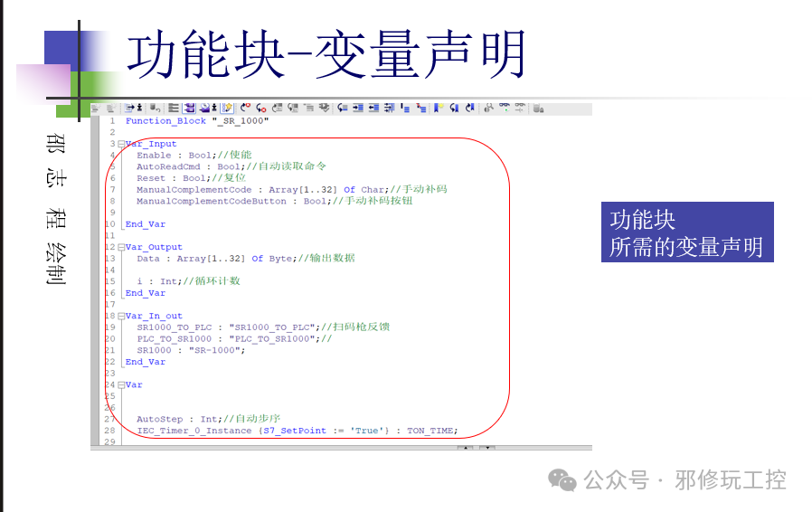
Task: Click the "SR-1000" data type on line 21
Action: [x=214, y=350]
